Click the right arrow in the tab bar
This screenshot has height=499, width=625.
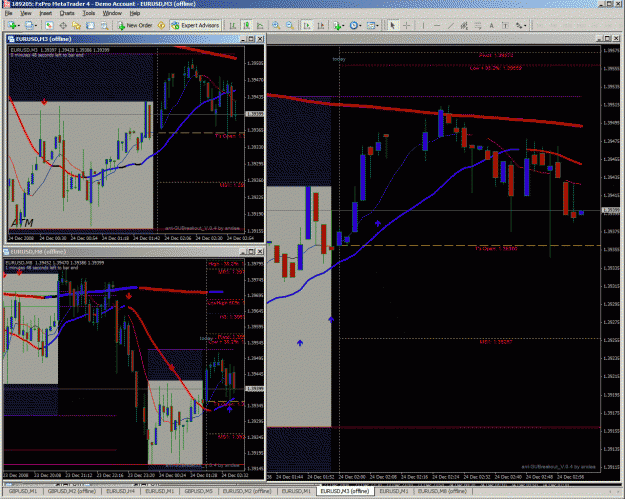pos(619,491)
